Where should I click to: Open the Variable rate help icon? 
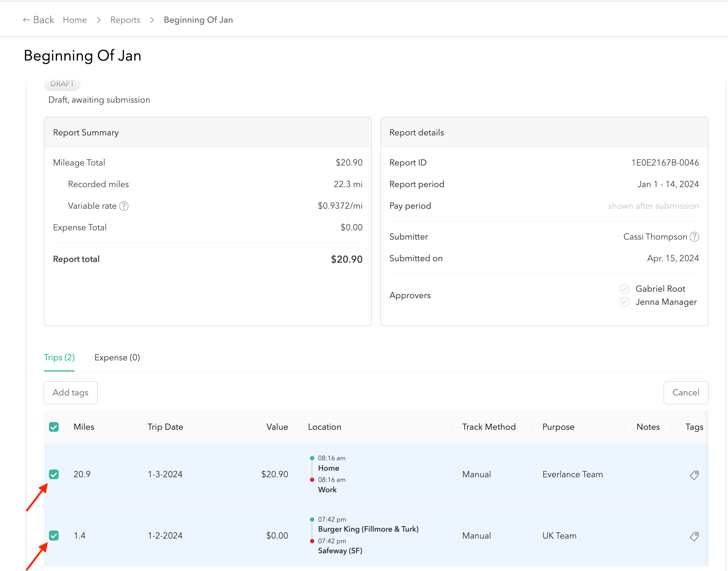point(124,206)
